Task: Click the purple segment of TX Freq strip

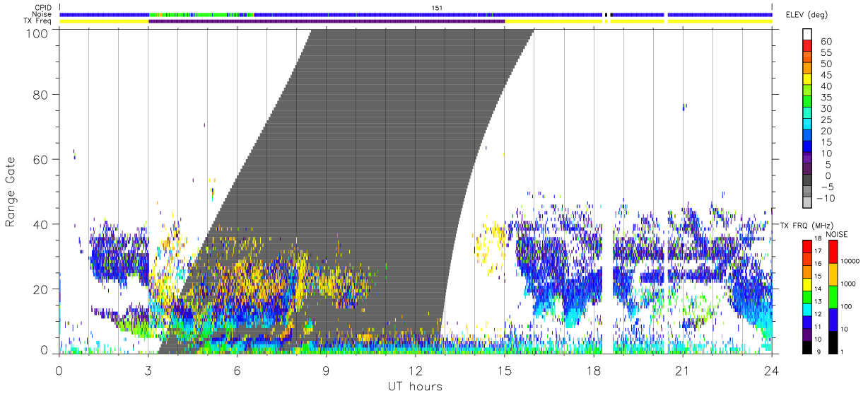Action: pyautogui.click(x=327, y=21)
